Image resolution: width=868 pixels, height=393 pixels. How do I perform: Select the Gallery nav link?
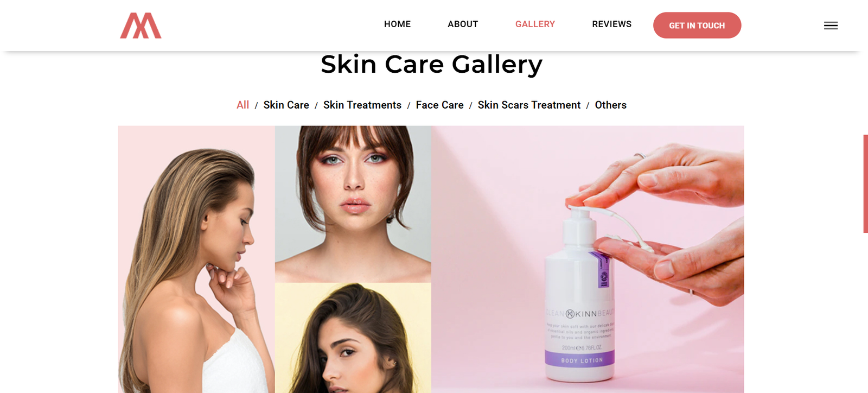click(x=535, y=24)
